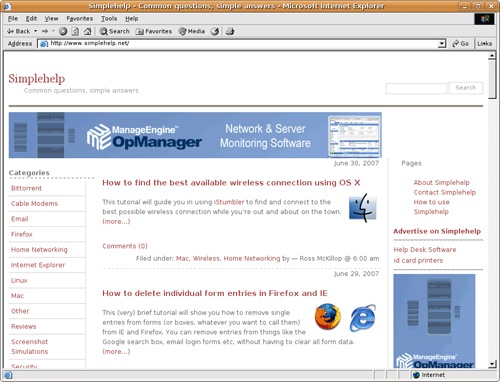The width and height of the screenshot is (500, 382).
Task: Click the Back arrow toolbar button
Action: (19, 31)
